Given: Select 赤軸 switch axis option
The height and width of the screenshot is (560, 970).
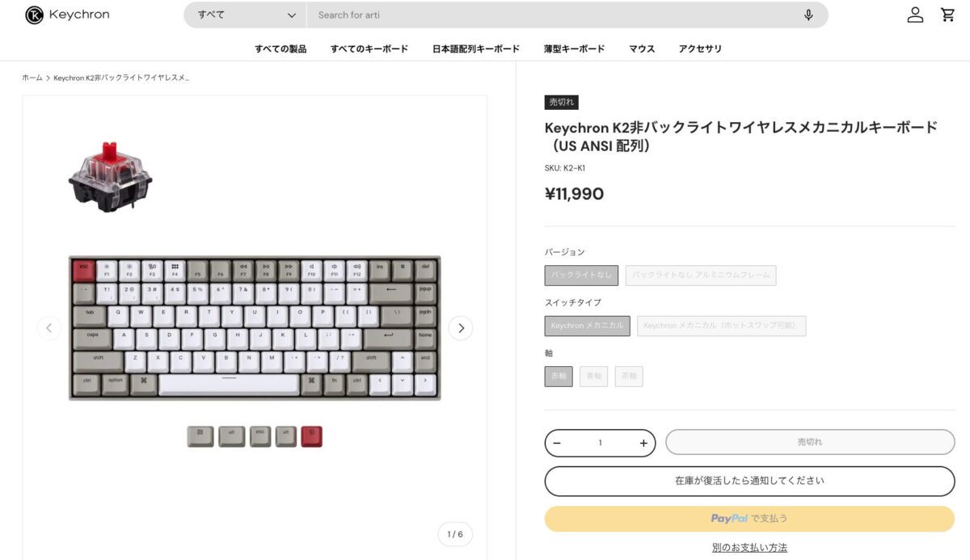Looking at the screenshot, I should tap(559, 377).
